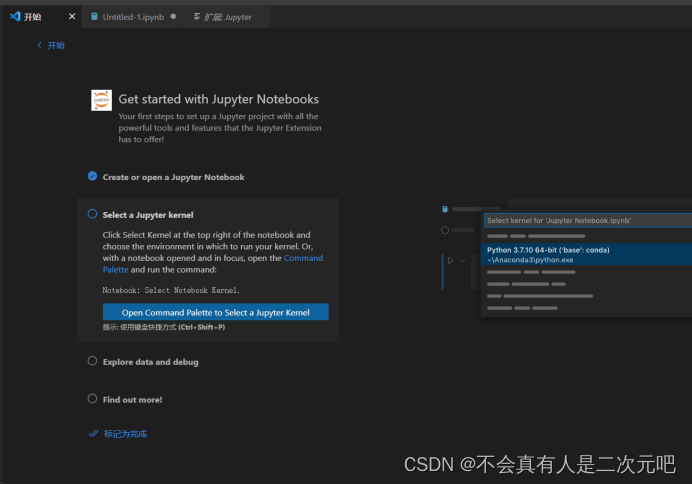Screen dimensions: 692x485
Task: Go back using the 开始 link
Action: pyautogui.click(x=56, y=45)
